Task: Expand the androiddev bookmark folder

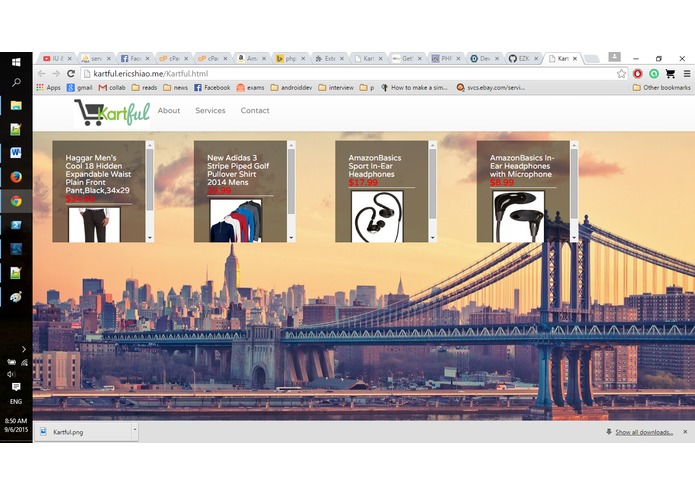Action: (x=291, y=88)
